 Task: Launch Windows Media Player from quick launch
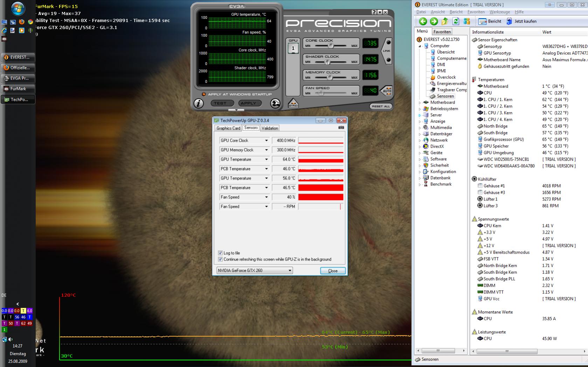pos(22,30)
